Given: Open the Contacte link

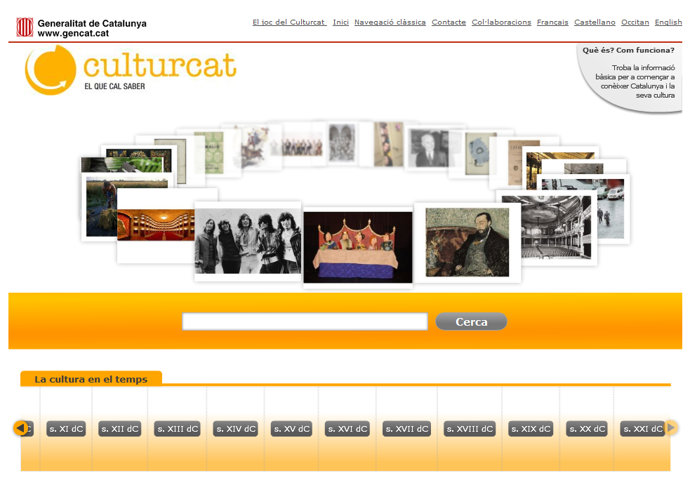Looking at the screenshot, I should pos(448,22).
